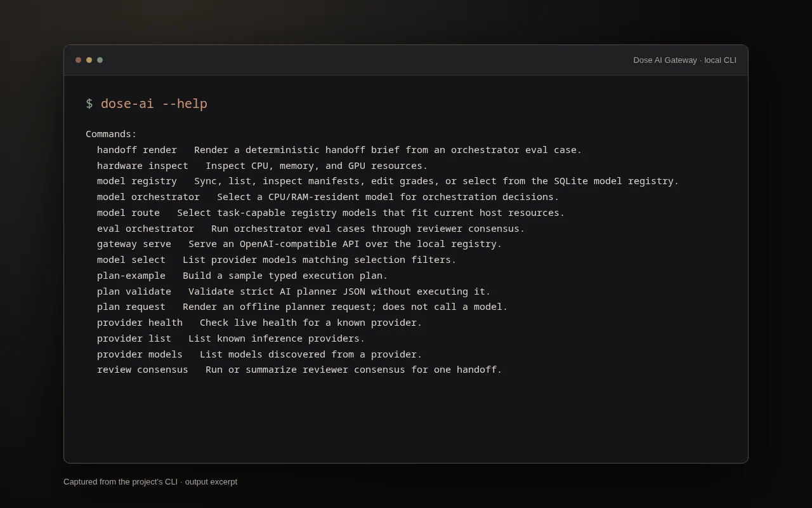The image size is (812, 508).
Task: Click 'Select a CPU/RAM-resident model' description
Action: tap(388, 197)
